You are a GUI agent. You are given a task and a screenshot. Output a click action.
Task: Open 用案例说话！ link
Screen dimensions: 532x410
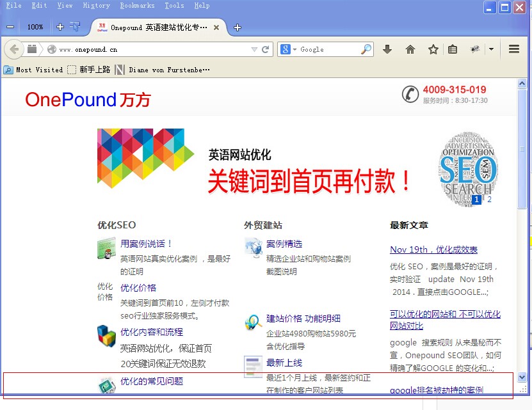[x=146, y=244]
